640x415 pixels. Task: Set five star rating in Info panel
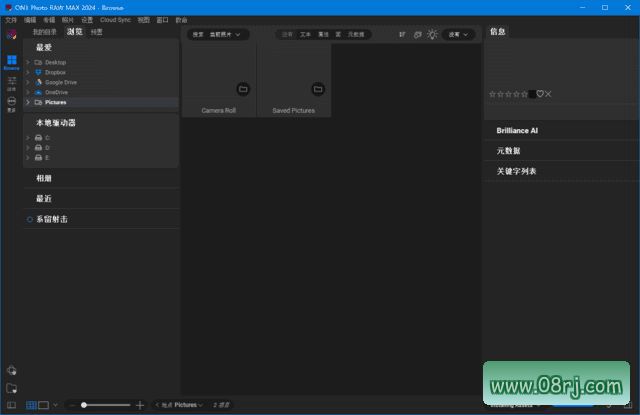(x=524, y=94)
